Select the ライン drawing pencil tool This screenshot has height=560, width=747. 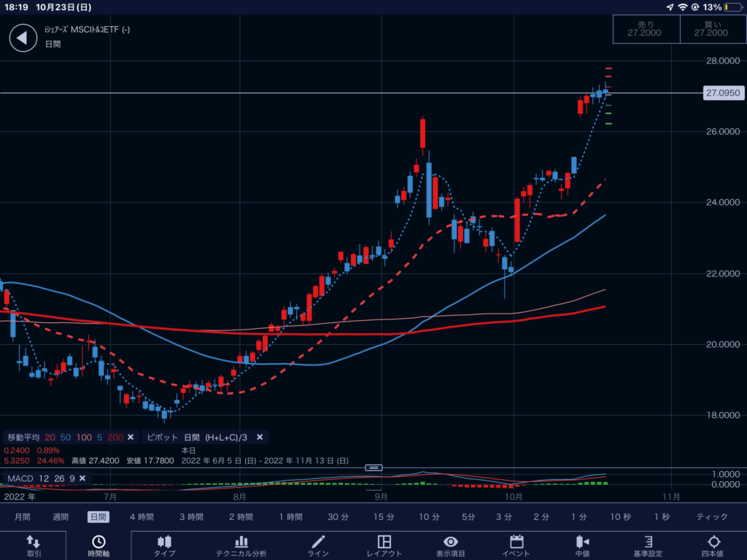(x=318, y=545)
